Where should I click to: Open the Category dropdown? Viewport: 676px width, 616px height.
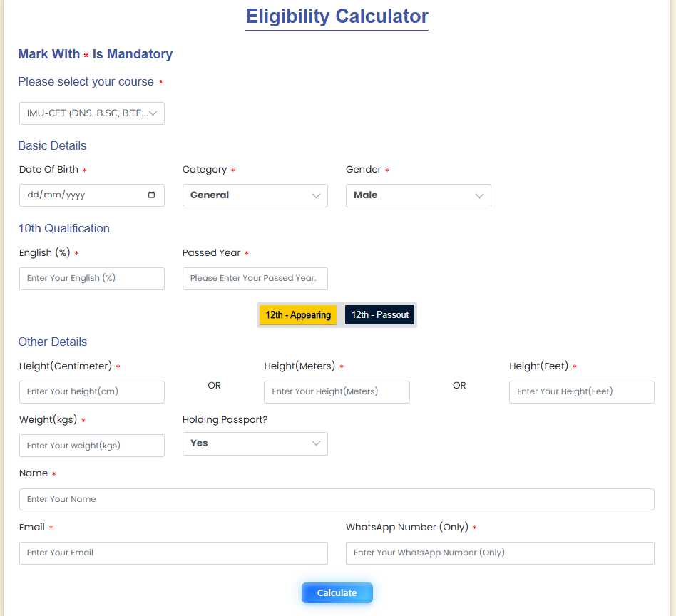pyautogui.click(x=255, y=195)
